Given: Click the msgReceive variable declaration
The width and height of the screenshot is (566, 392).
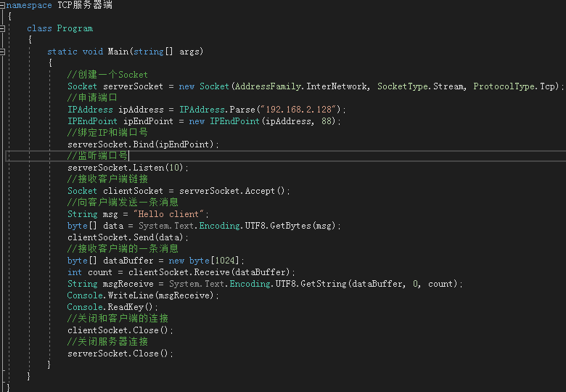Looking at the screenshot, I should [128, 284].
